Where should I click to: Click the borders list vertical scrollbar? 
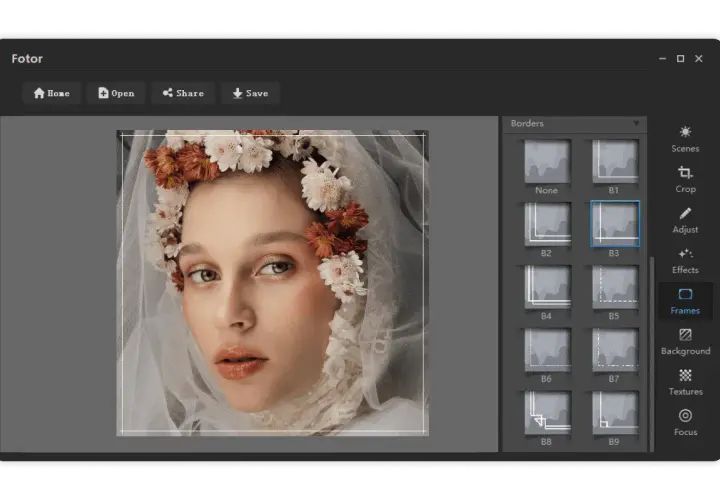(652, 354)
